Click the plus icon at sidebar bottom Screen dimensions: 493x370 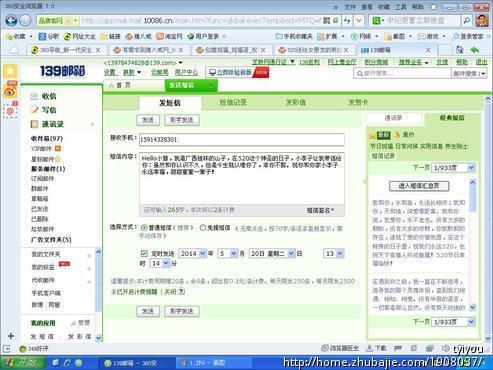(x=11, y=336)
